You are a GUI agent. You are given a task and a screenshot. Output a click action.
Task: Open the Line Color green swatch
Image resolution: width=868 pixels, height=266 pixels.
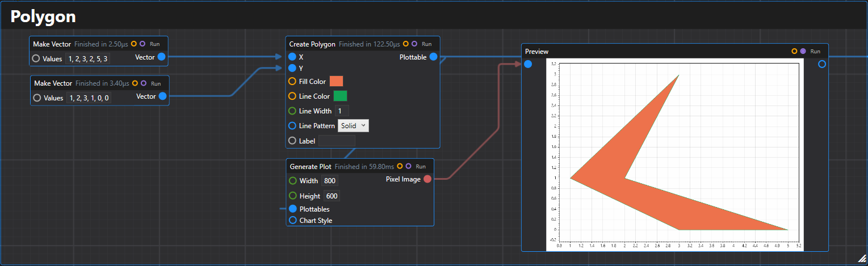[340, 96]
